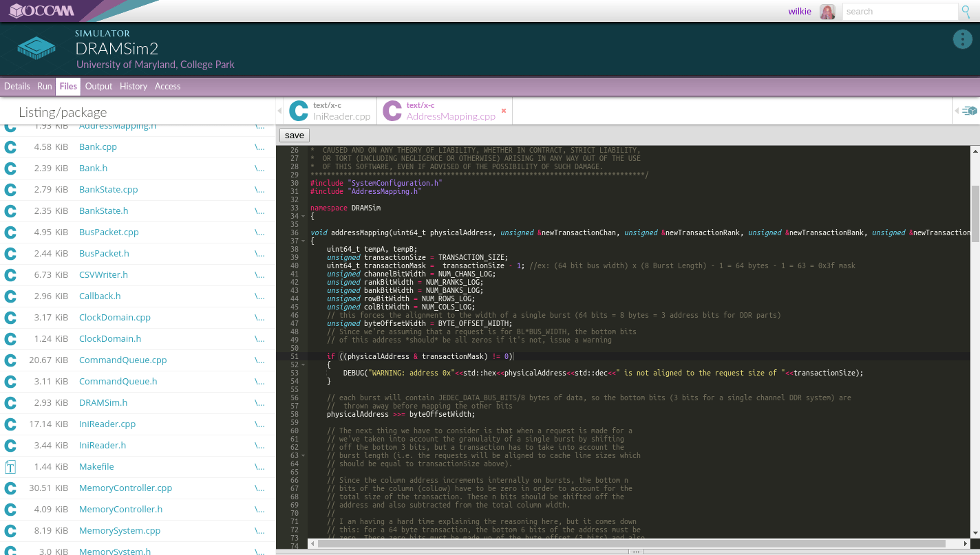Collapse code fold at line 34
This screenshot has height=555, width=980.
[303, 216]
